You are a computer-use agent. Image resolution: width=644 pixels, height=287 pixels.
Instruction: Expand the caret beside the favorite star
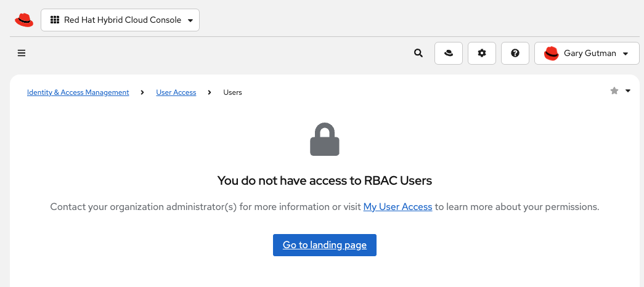click(x=628, y=91)
